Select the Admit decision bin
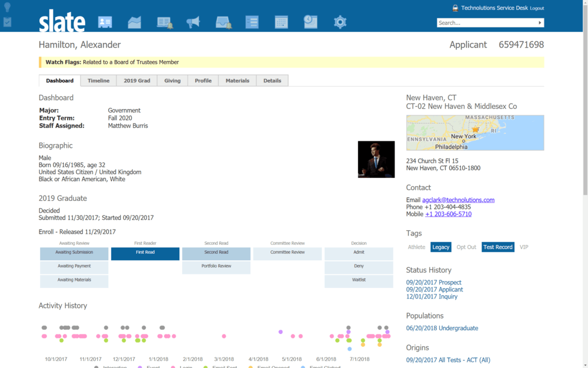Viewport: 588px width, 368px height. (x=359, y=253)
